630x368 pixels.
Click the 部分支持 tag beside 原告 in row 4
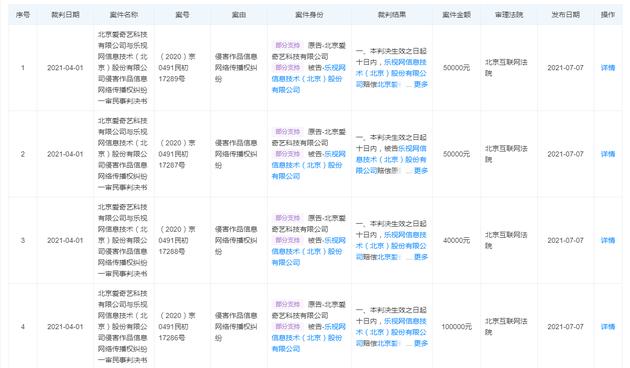pos(287,304)
